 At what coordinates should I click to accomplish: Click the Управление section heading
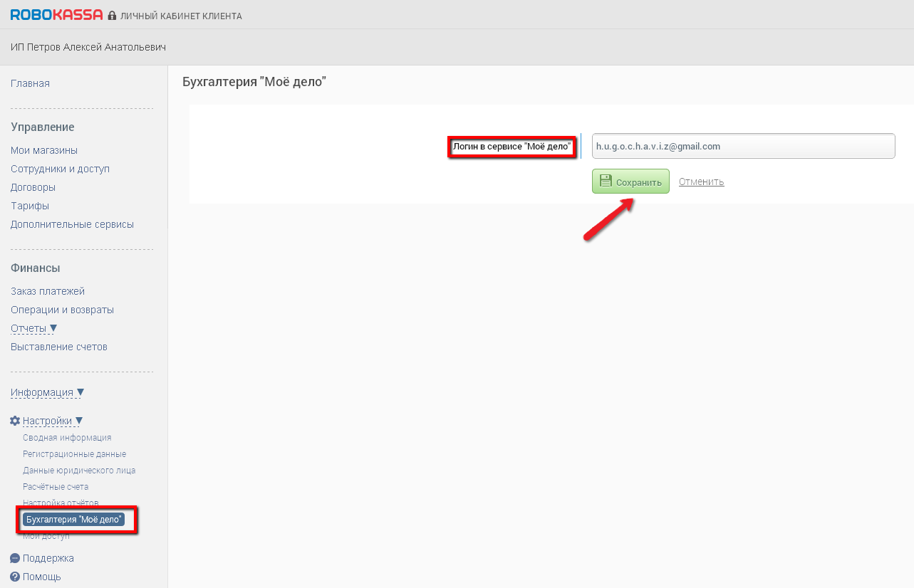tap(43, 127)
